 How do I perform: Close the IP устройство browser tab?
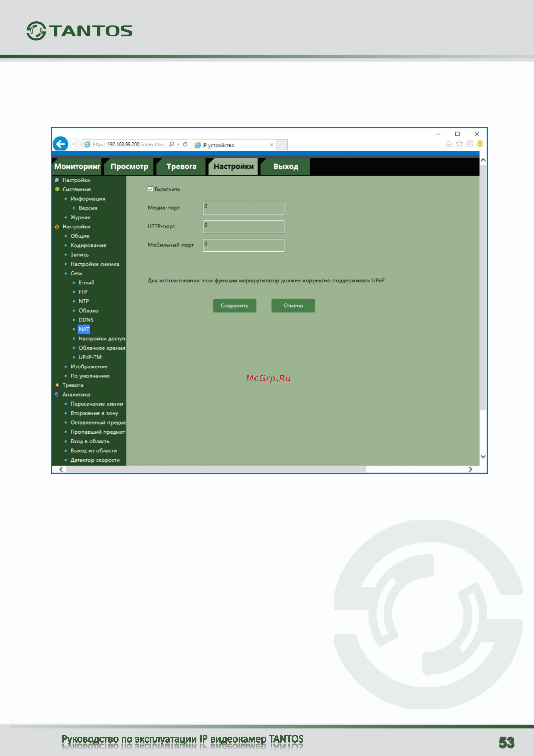tap(271, 145)
